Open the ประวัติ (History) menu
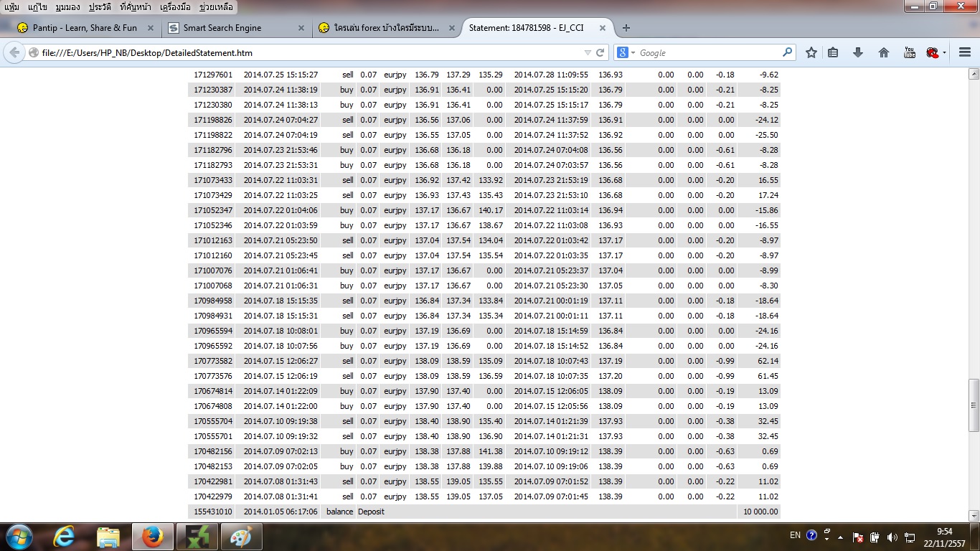 pos(100,7)
